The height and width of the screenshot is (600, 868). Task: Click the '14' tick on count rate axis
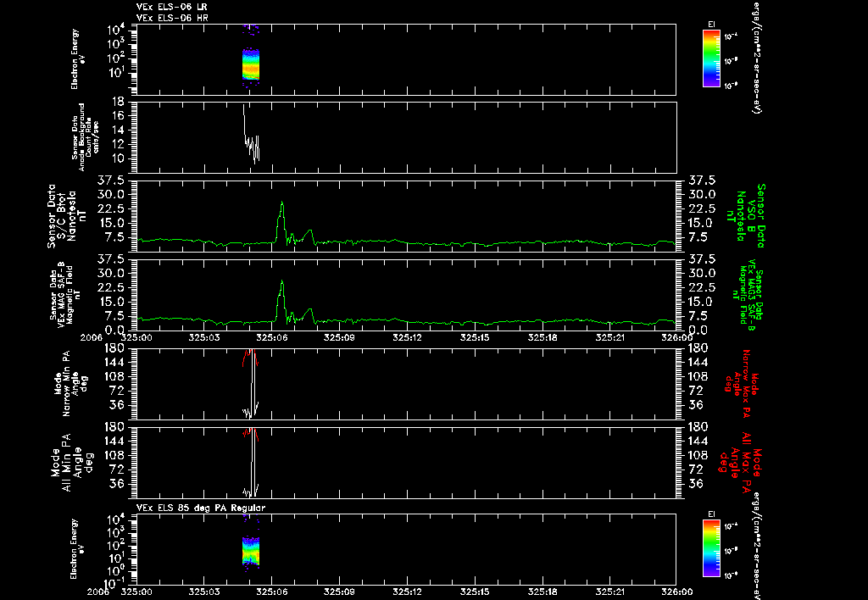click(117, 130)
